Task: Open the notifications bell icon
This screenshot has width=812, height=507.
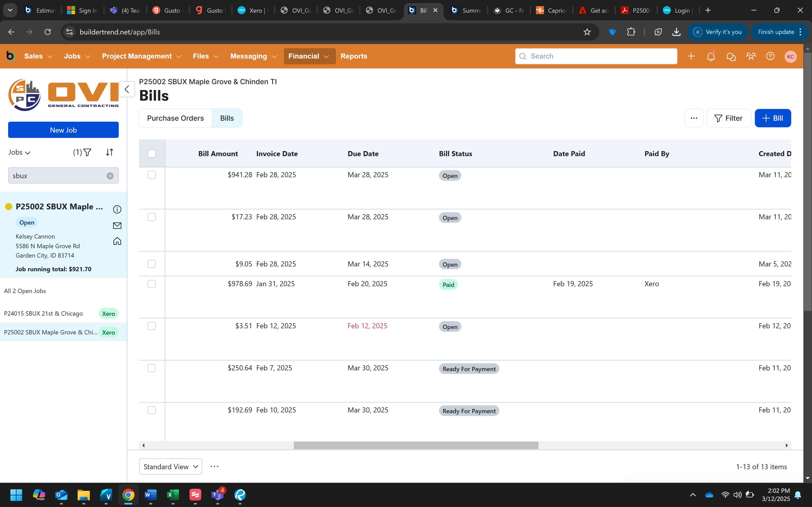Action: (x=711, y=56)
